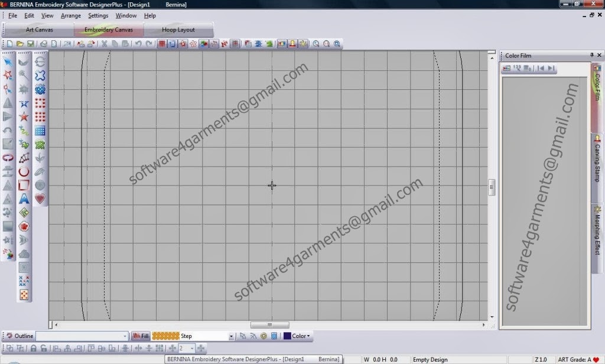Open the Help menu

pyautogui.click(x=149, y=15)
